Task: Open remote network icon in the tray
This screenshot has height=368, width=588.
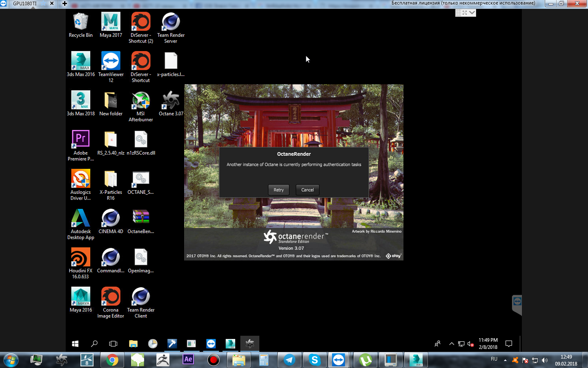Action: coord(461,344)
